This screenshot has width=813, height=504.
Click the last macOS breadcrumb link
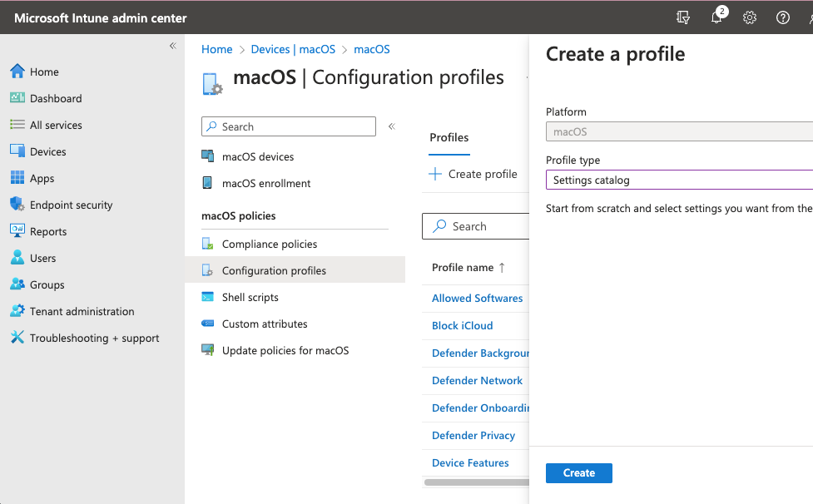pyautogui.click(x=372, y=49)
